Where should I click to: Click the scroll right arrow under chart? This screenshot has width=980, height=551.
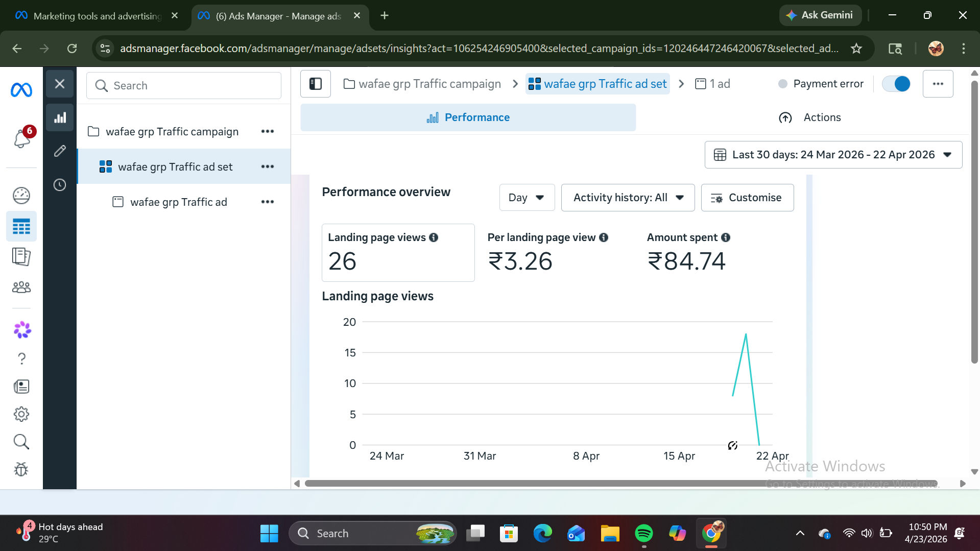(963, 483)
